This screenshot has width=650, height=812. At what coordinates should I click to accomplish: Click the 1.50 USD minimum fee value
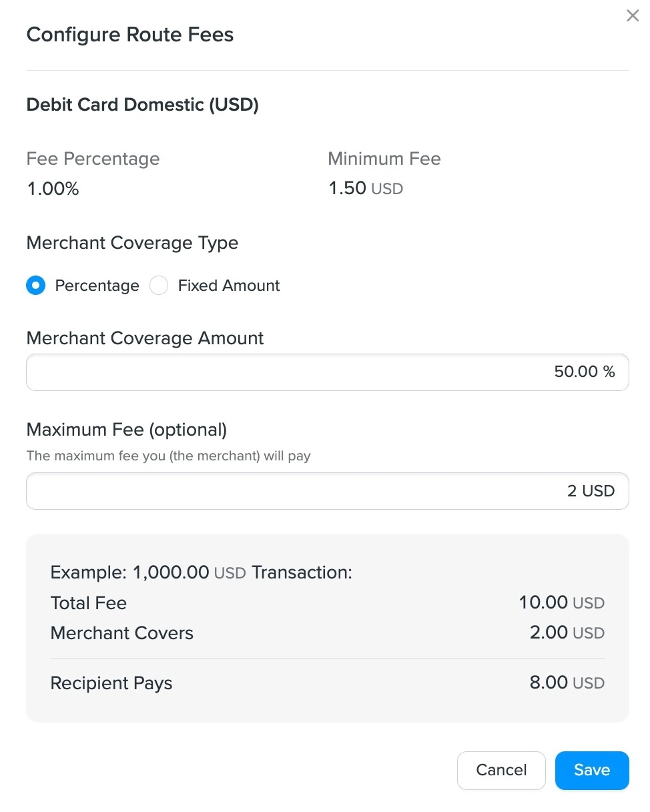click(x=366, y=188)
